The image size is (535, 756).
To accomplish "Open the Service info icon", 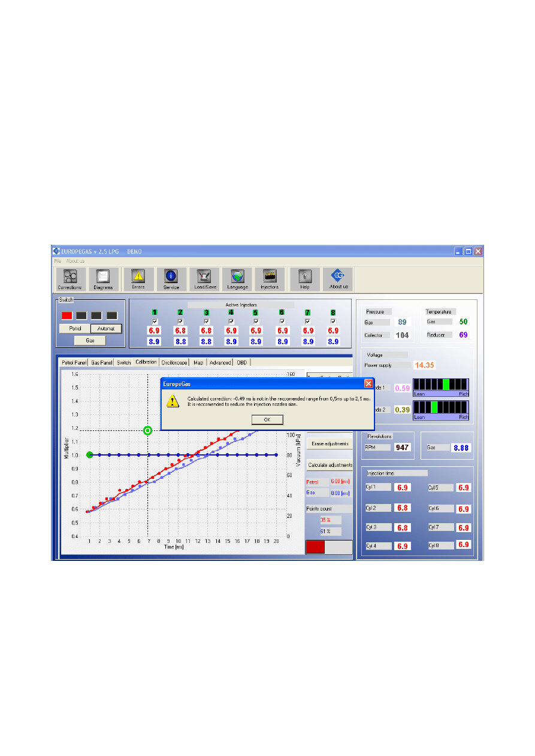I will coord(171,279).
